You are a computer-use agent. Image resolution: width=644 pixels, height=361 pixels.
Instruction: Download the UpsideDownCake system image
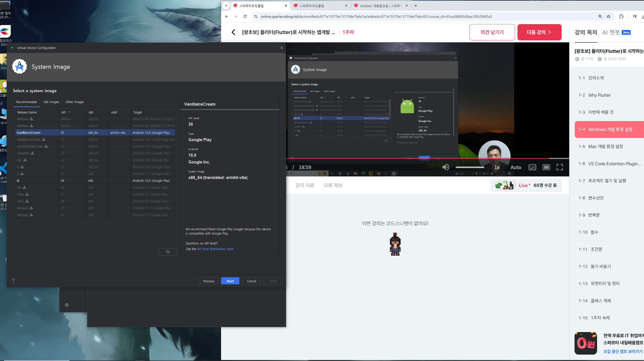click(x=46, y=146)
